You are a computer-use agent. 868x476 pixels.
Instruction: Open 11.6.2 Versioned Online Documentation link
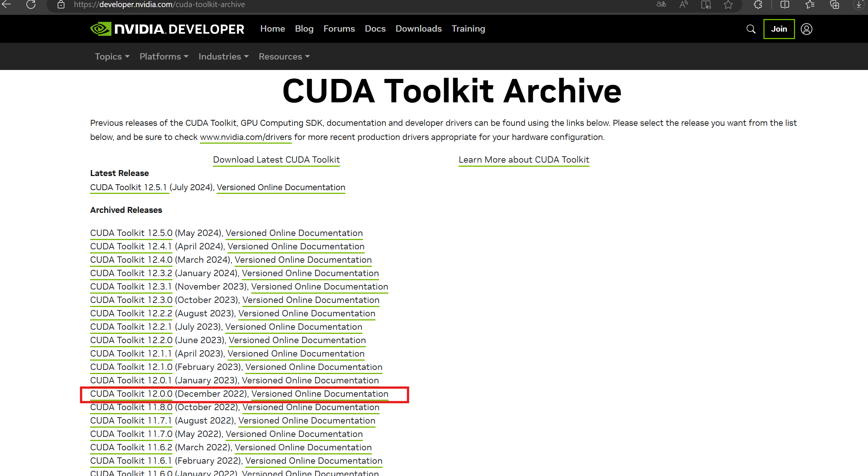click(x=303, y=447)
